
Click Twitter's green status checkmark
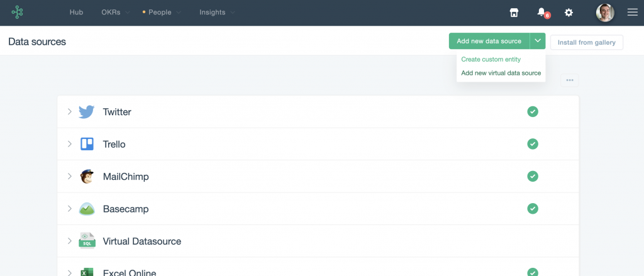coord(533,112)
